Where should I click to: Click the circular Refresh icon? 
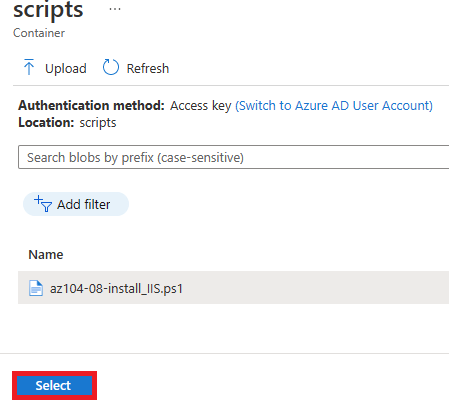pos(111,67)
